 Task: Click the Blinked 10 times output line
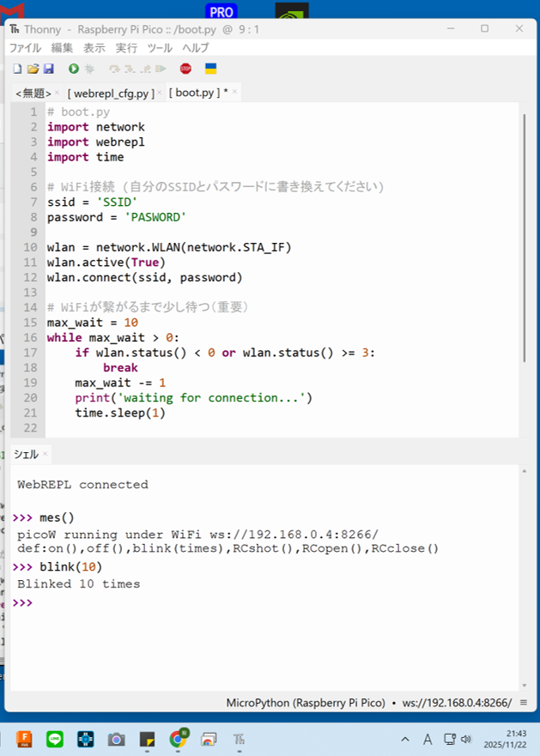[x=79, y=584]
